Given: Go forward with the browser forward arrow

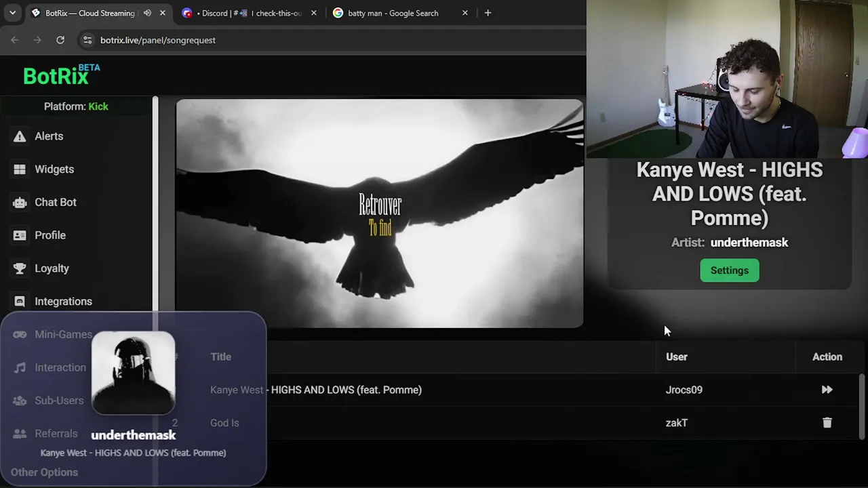Looking at the screenshot, I should [x=37, y=40].
